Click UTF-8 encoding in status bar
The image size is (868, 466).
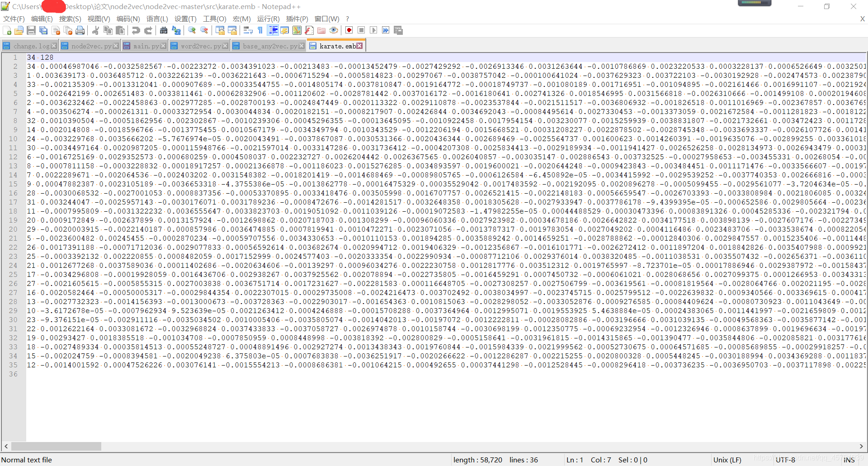pyautogui.click(x=785, y=460)
